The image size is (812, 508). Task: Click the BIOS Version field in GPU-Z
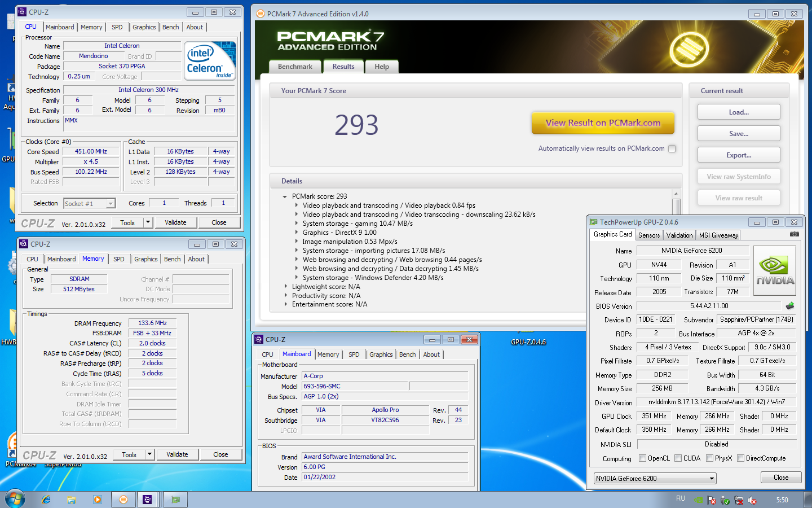tap(709, 306)
